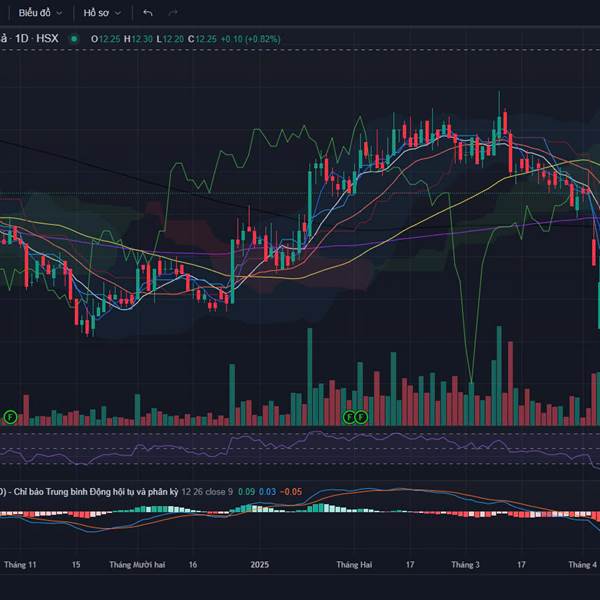
Task: Click the Tháng Hai time axis label
Action: point(354,565)
